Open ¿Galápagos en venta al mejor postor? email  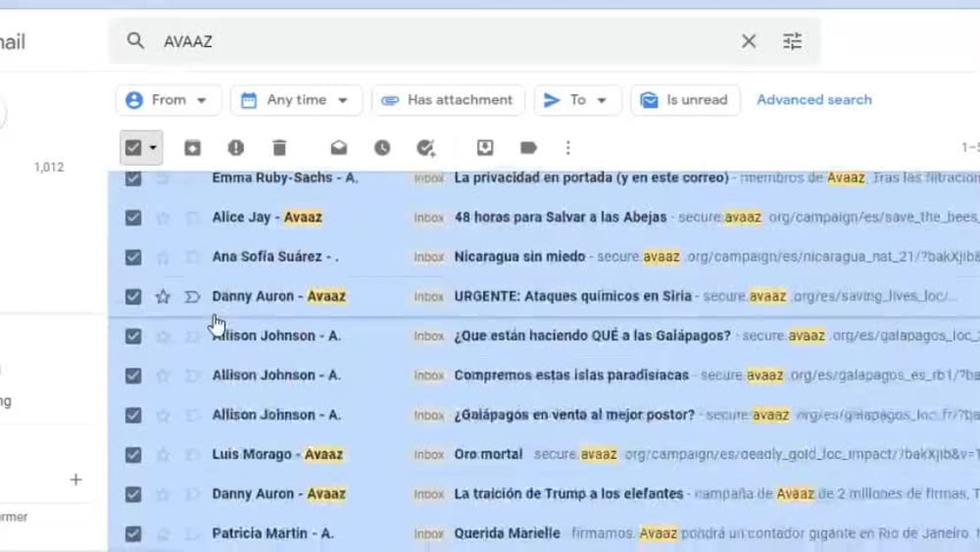(574, 415)
